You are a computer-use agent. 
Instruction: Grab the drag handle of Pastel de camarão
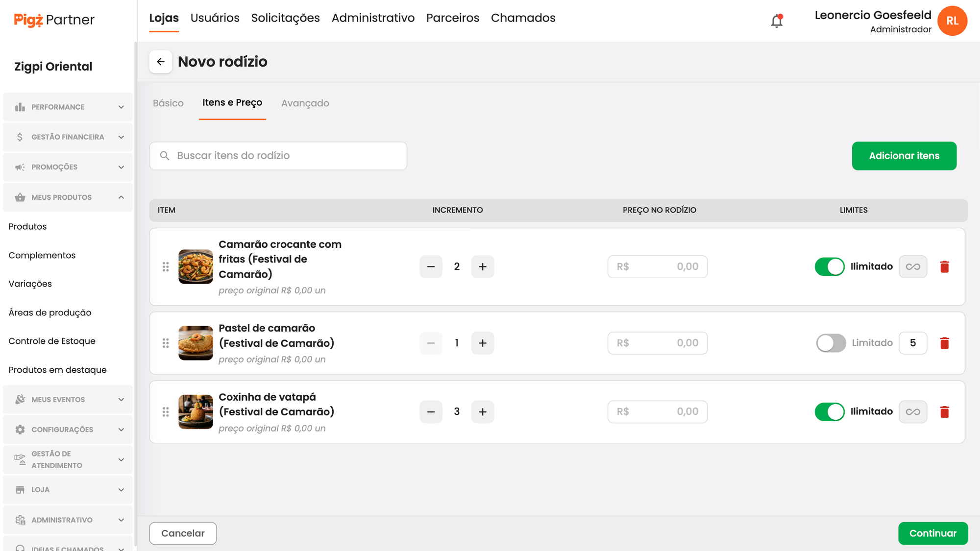tap(166, 343)
